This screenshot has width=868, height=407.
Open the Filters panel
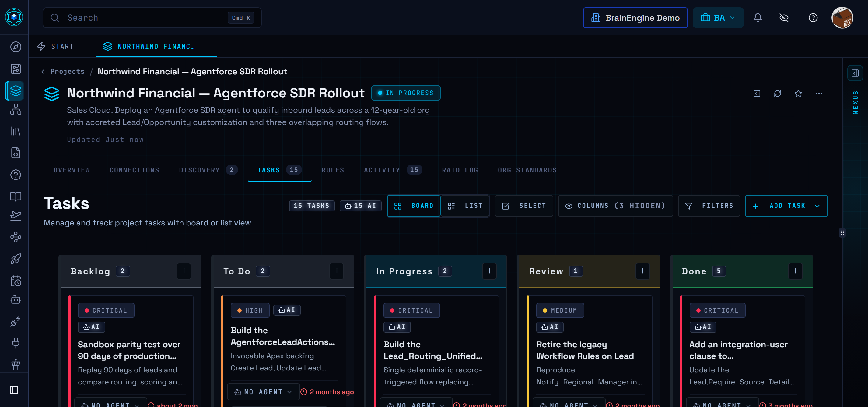pos(709,206)
